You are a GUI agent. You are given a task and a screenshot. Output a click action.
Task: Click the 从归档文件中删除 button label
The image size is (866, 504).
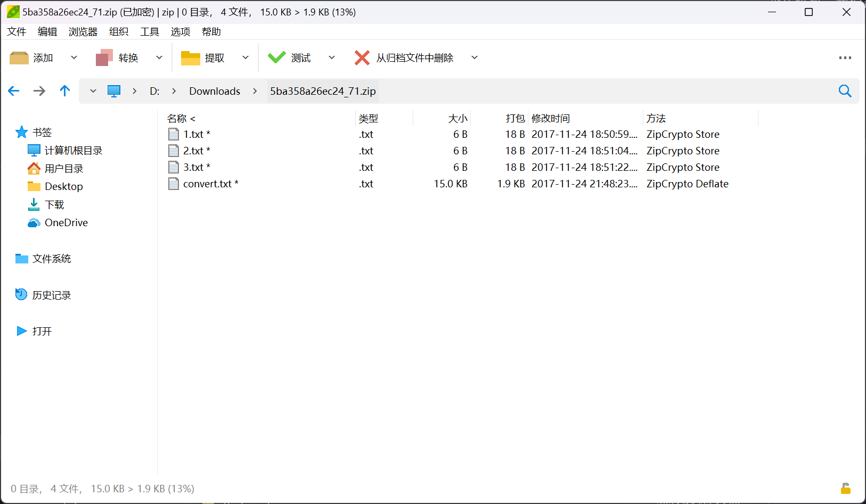415,58
